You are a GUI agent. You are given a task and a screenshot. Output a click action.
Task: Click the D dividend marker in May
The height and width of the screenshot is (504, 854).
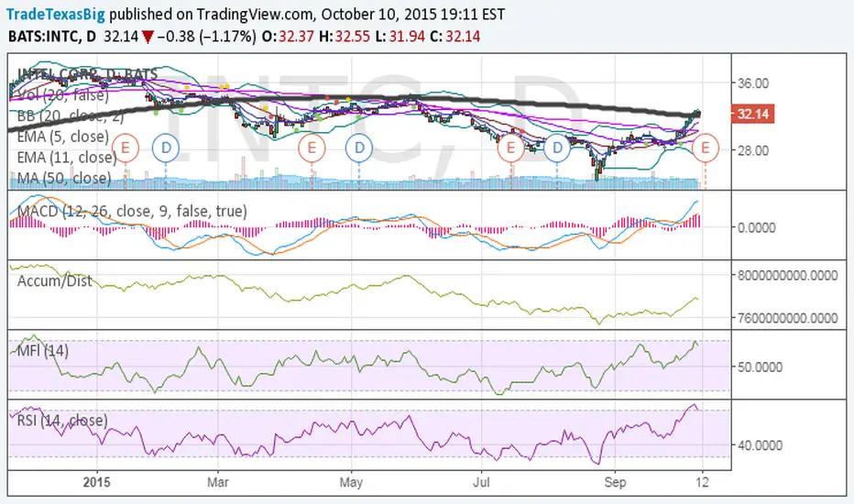pos(359,148)
